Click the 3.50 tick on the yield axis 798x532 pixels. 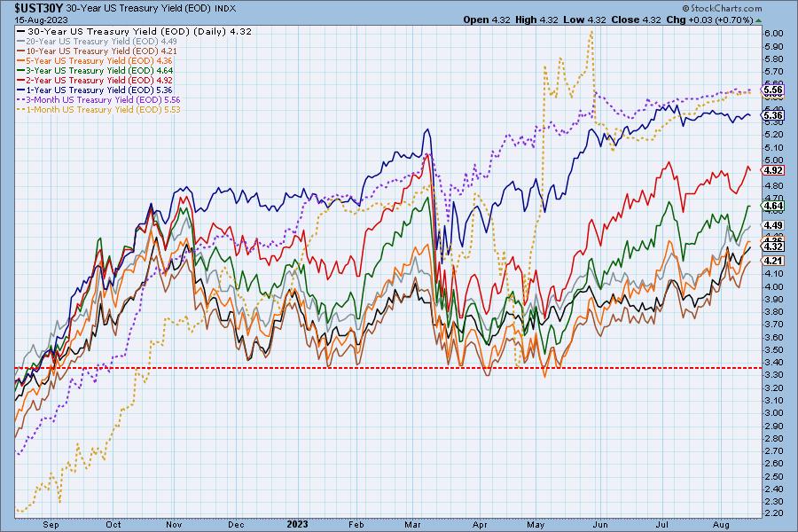click(774, 349)
